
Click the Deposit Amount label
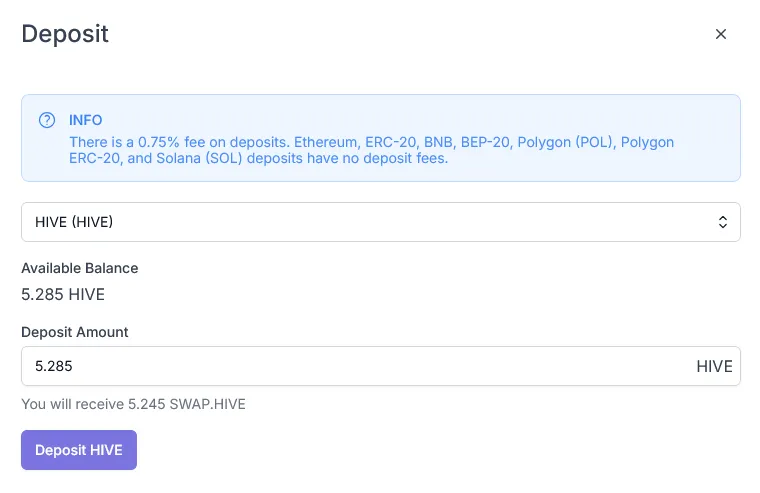pyautogui.click(x=75, y=332)
